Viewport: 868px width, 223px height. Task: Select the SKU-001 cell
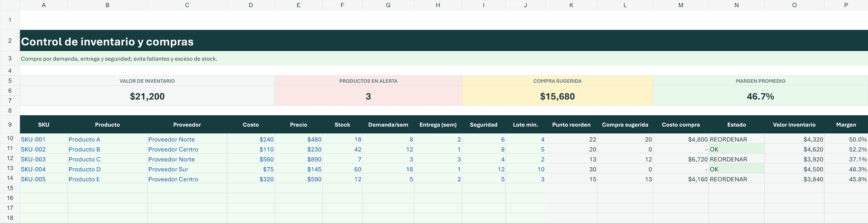click(44, 139)
